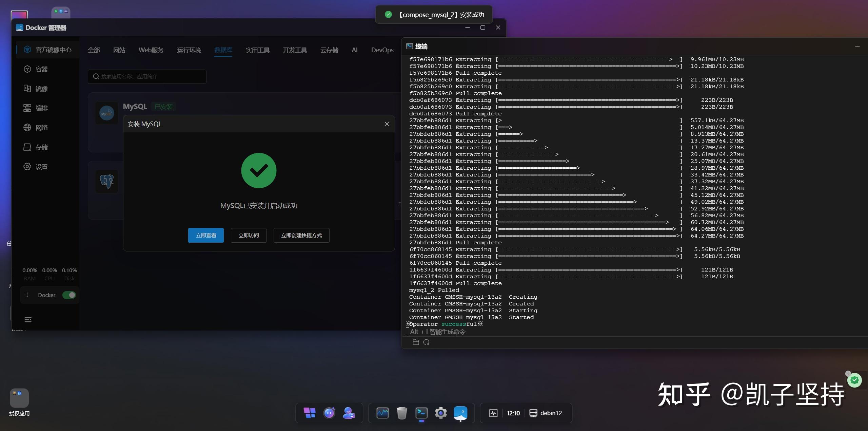
Task: Click terminal app icon in dock
Action: pos(421,413)
